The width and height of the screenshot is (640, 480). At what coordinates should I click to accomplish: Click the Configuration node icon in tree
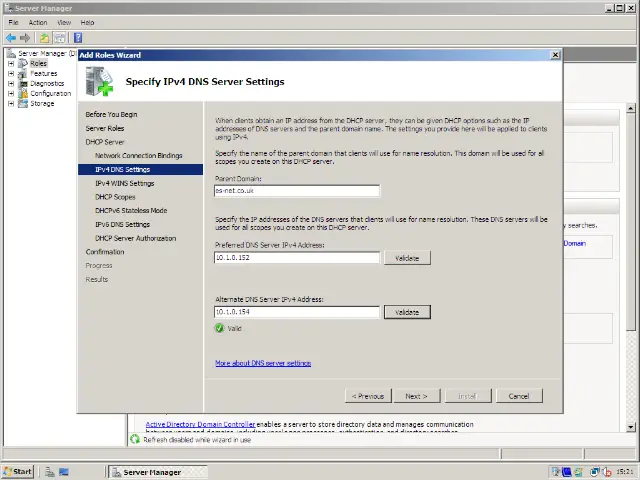coord(23,93)
